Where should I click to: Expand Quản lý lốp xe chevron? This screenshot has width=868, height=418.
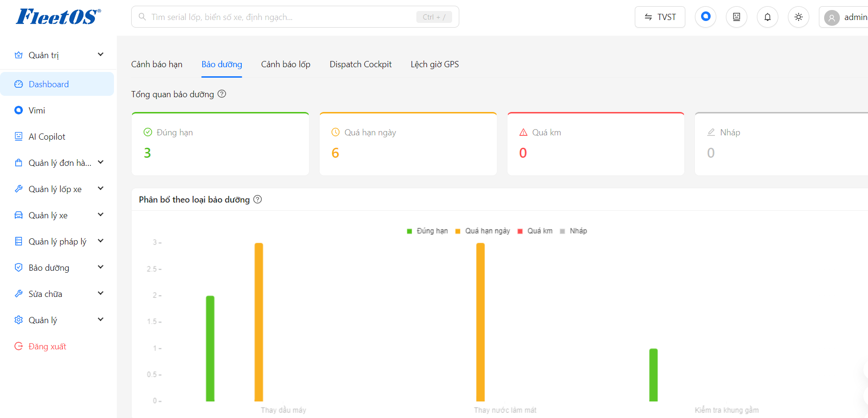[x=101, y=188]
